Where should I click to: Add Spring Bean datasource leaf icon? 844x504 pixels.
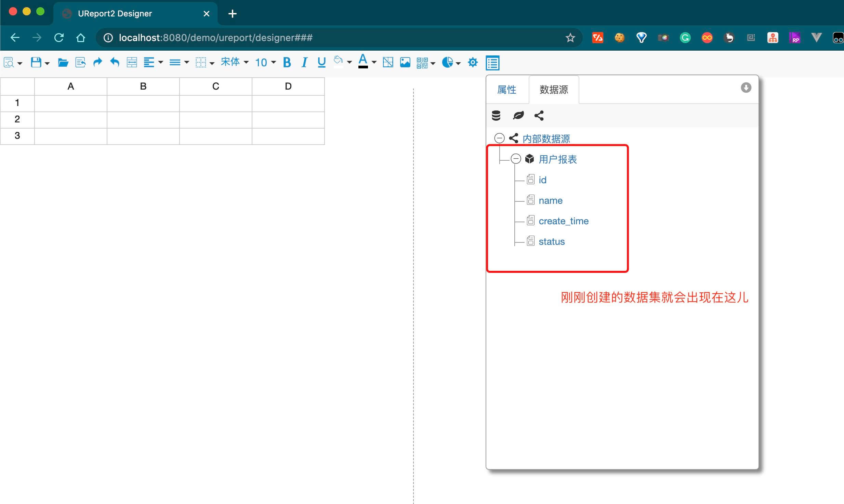[x=518, y=116]
